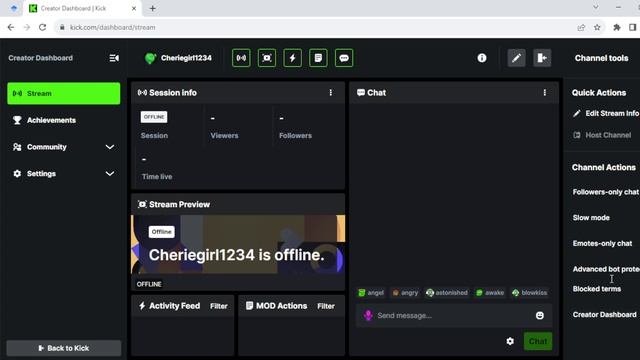This screenshot has height=360, width=640.
Task: Open the Settings menu item
Action: pyautogui.click(x=64, y=173)
